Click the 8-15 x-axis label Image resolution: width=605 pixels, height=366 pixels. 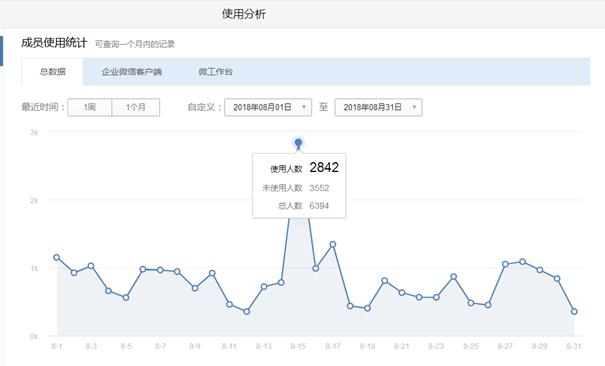[298, 346]
